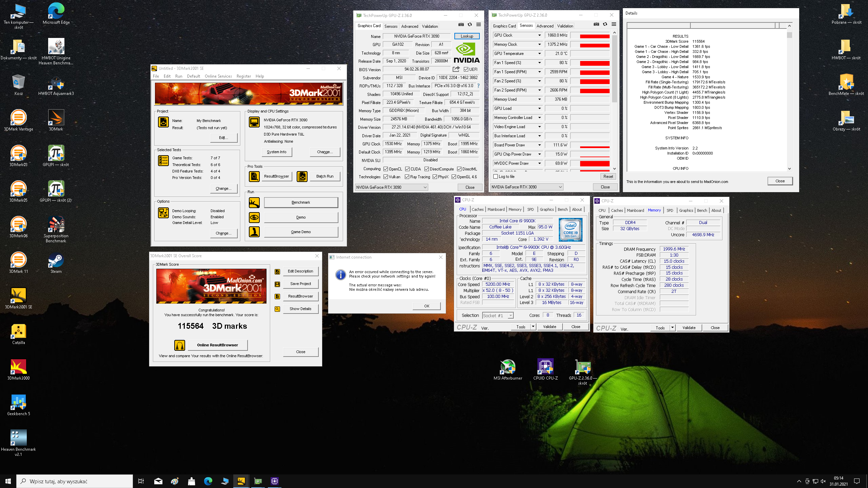Switch to Mainboard tab in CPU-Z CPU window
This screenshot has width=868, height=488.
(x=496, y=209)
